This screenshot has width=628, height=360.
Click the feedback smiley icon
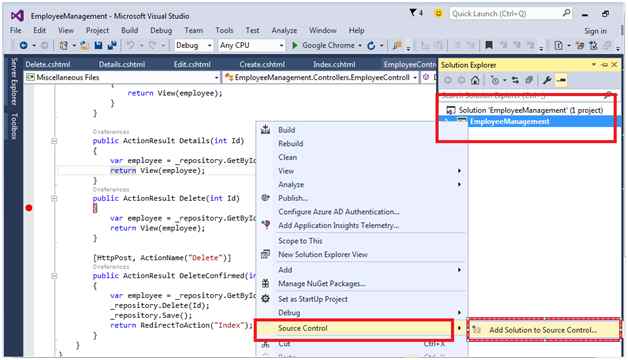tap(439, 13)
